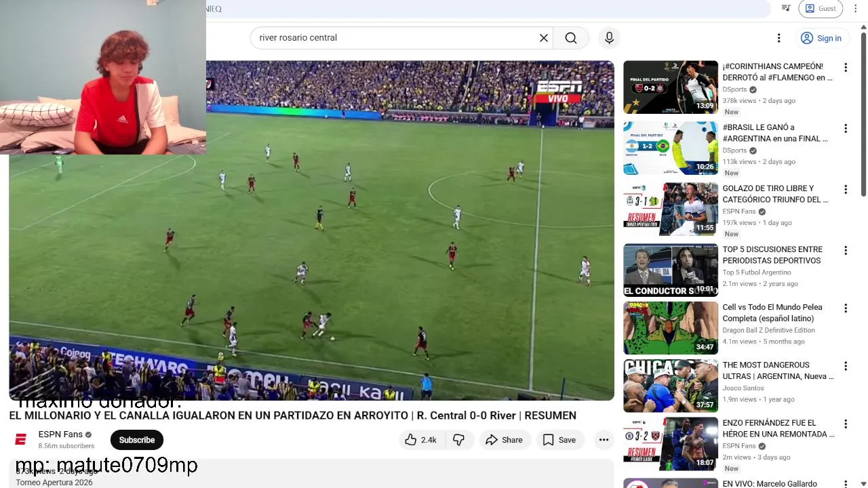Open Cell vs Todo El Mundo thumbnail
The image size is (868, 488).
(x=671, y=328)
